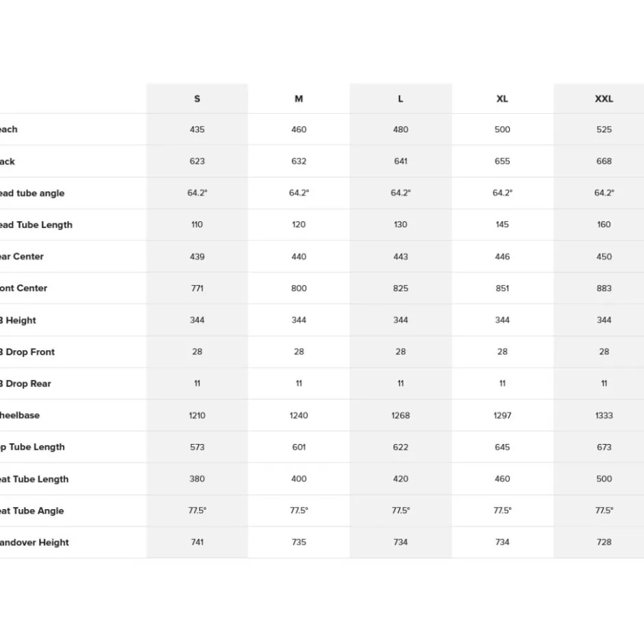The width and height of the screenshot is (644, 644).
Task: Click the 1268 wheelbase value for size L
Action: click(401, 415)
